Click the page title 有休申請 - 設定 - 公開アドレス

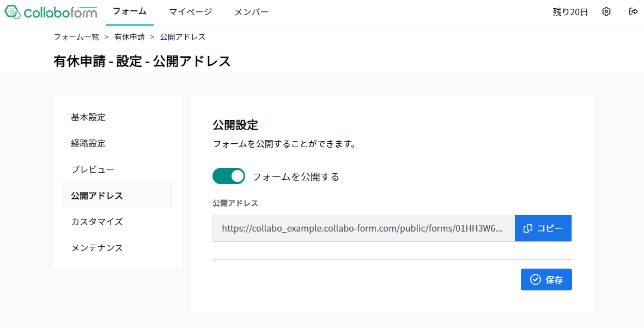tap(142, 61)
